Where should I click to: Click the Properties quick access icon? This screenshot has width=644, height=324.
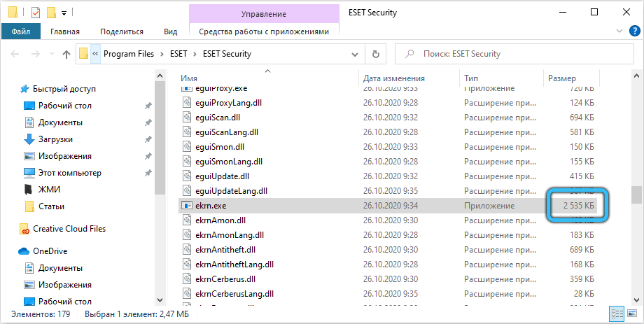[36, 12]
